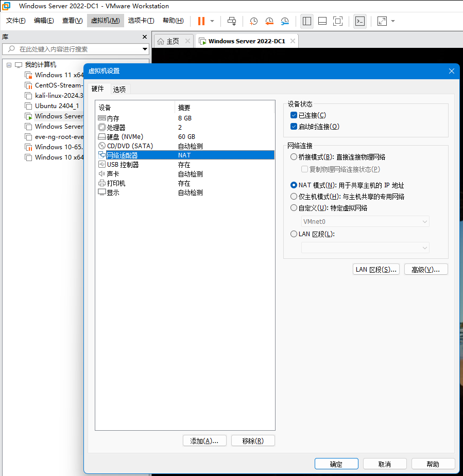Select the 打印机 printer device row
The width and height of the screenshot is (463, 476).
(185, 183)
